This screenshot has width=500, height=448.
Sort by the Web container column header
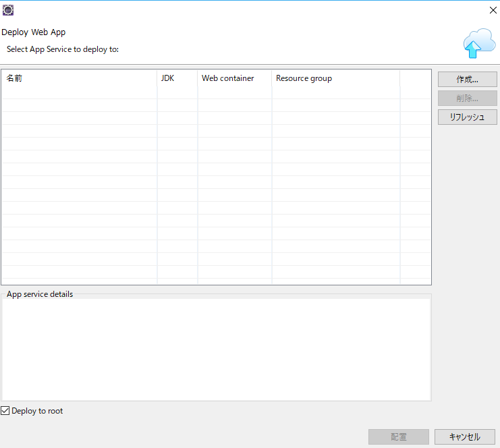(x=235, y=78)
